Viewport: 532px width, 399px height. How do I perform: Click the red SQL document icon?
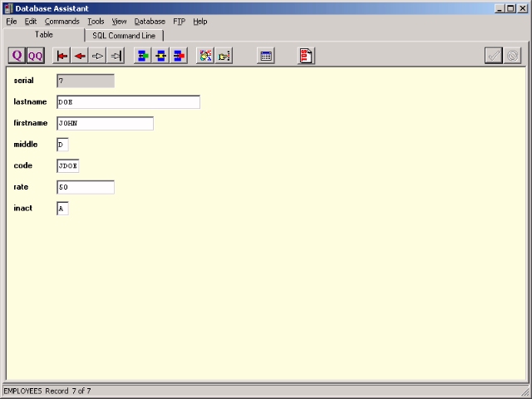point(306,56)
